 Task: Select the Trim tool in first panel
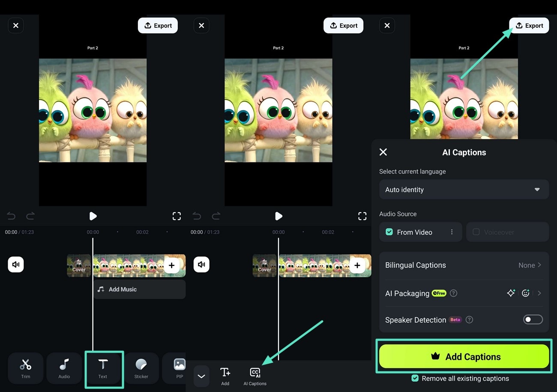click(x=26, y=368)
